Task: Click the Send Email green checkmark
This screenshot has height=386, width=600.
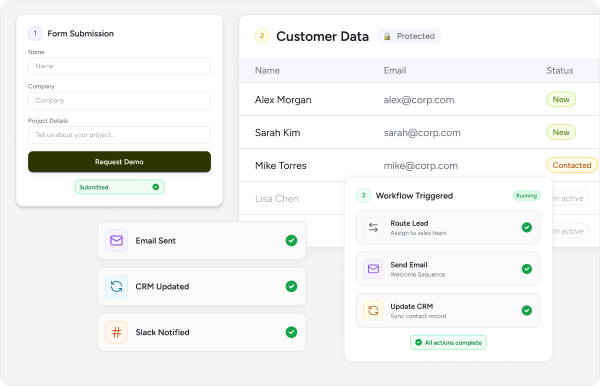Action: [x=527, y=269]
